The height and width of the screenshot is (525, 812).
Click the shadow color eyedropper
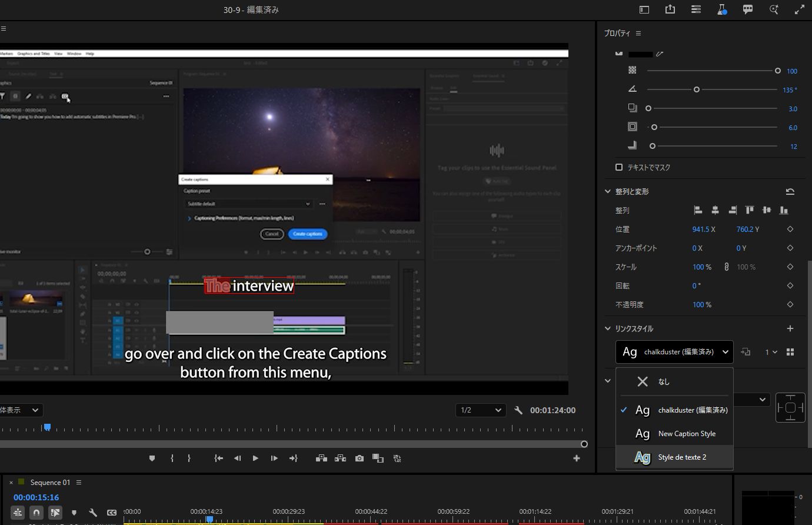(660, 54)
